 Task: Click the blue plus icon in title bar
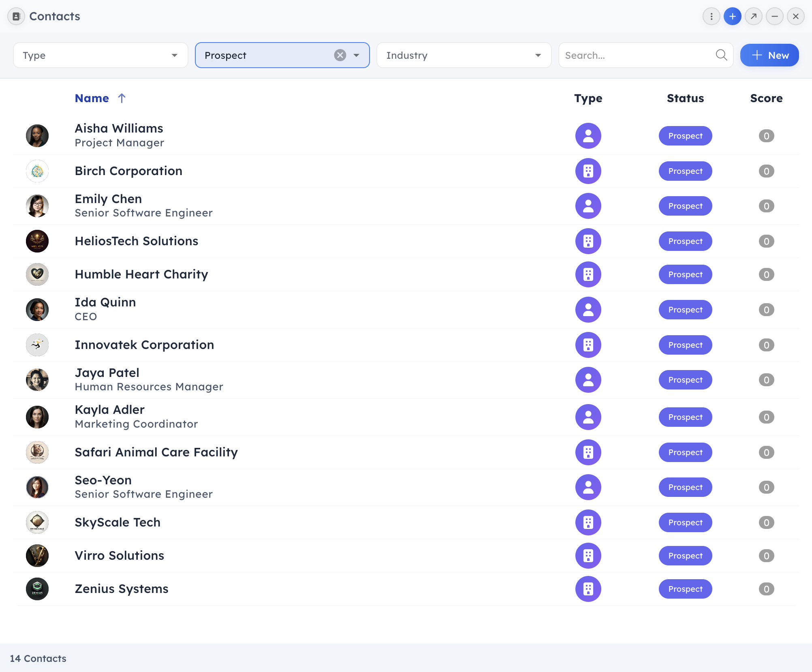pyautogui.click(x=732, y=17)
